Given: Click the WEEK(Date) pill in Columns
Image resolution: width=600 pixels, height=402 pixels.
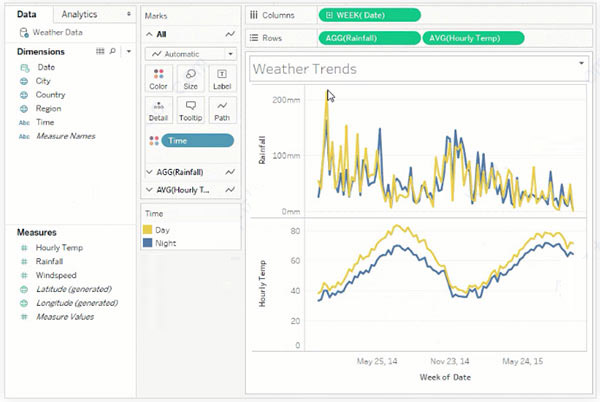Looking at the screenshot, I should [370, 15].
